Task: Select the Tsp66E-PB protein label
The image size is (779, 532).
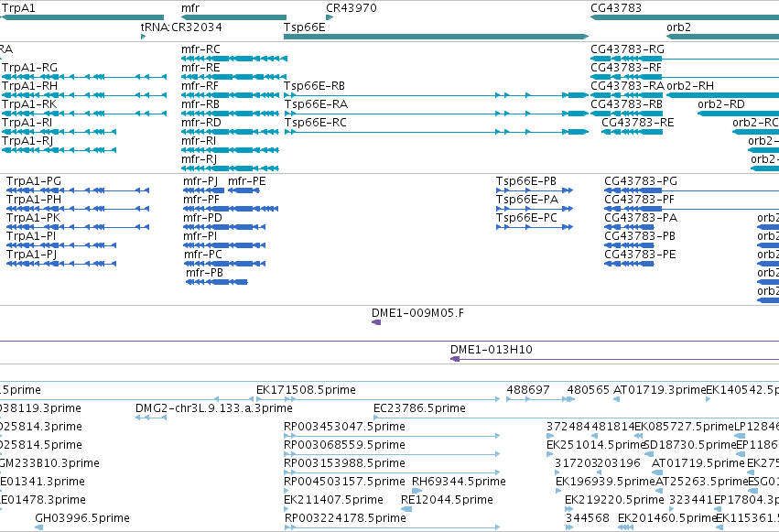Action: (526, 180)
